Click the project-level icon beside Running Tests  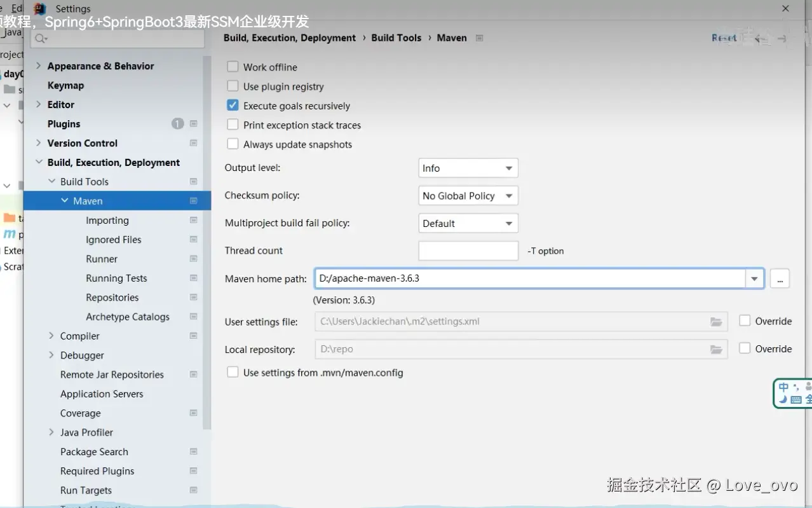click(x=194, y=278)
